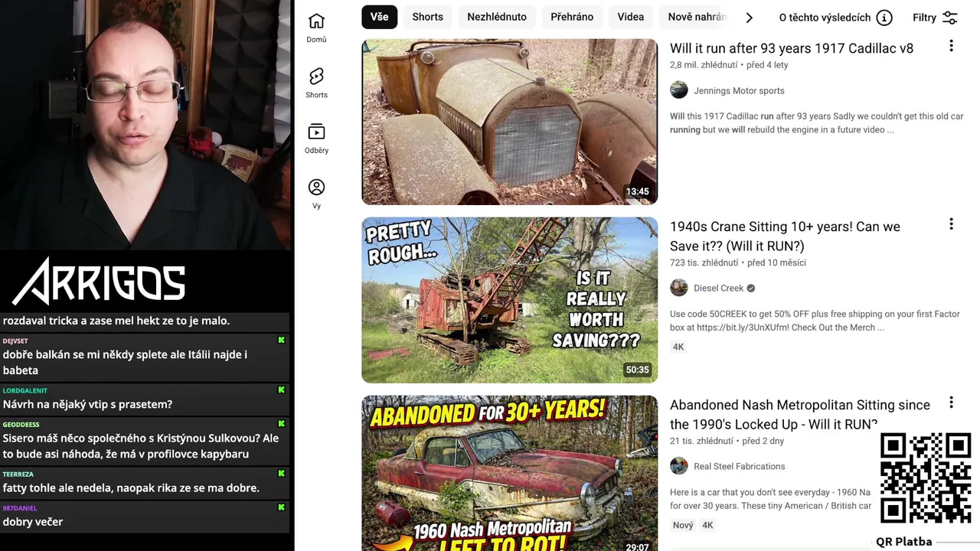Click chat username TEERREZA

pos(18,474)
